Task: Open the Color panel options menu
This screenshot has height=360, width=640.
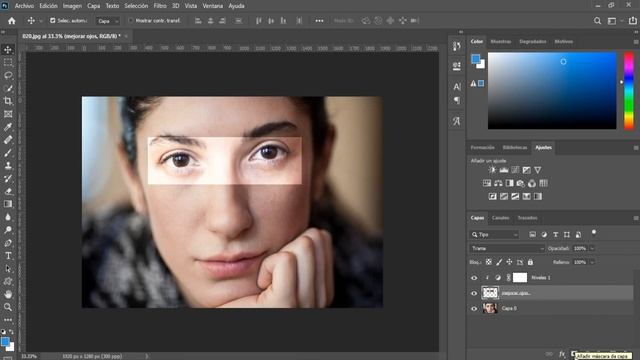Action: 636,42
